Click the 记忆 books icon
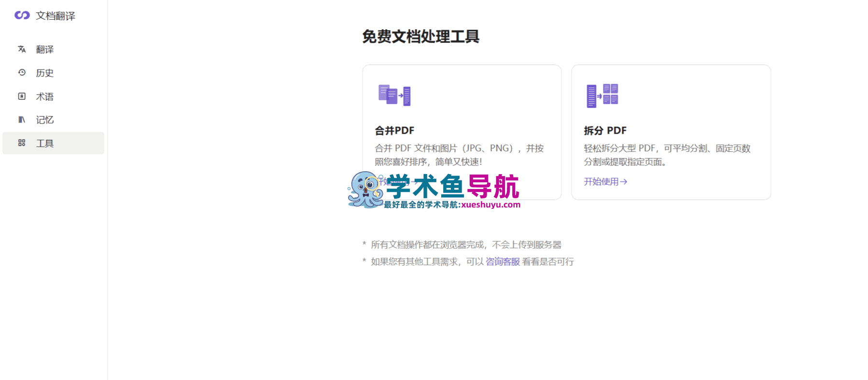 click(x=22, y=120)
